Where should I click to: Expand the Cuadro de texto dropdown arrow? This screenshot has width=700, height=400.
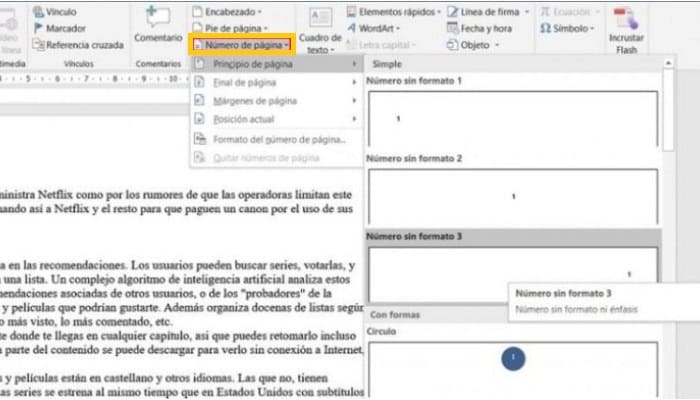tap(332, 50)
